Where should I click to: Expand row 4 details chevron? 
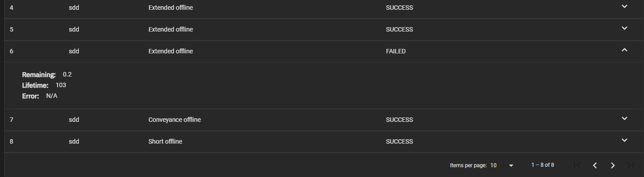tap(624, 7)
